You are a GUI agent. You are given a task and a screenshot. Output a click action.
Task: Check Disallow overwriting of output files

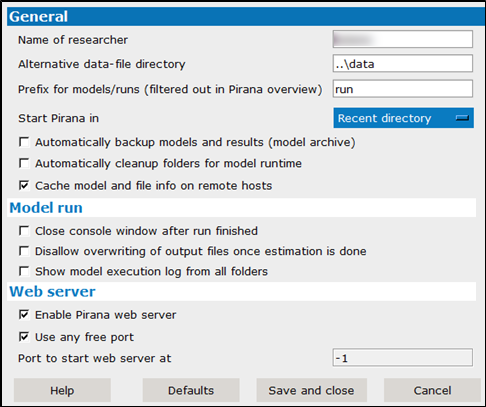point(24,251)
